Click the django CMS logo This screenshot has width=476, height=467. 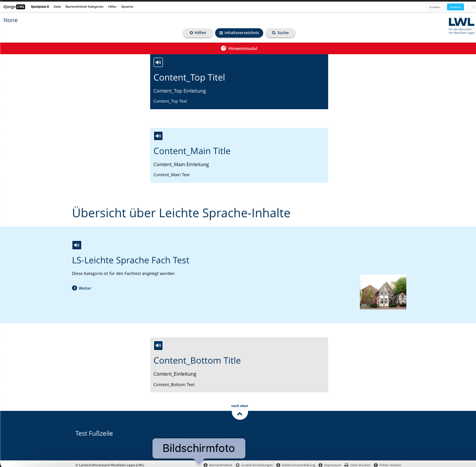point(14,7)
